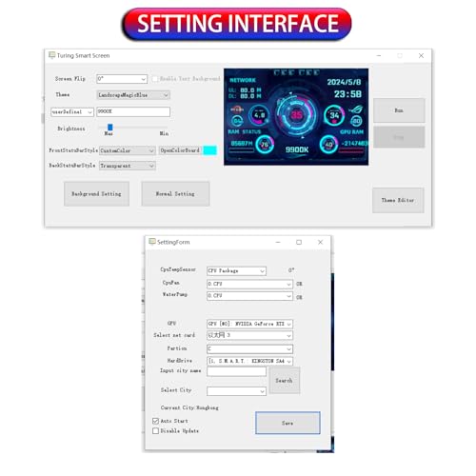Adjust the Brightness slider handle
This screenshot has height=476, width=476.
click(x=109, y=127)
